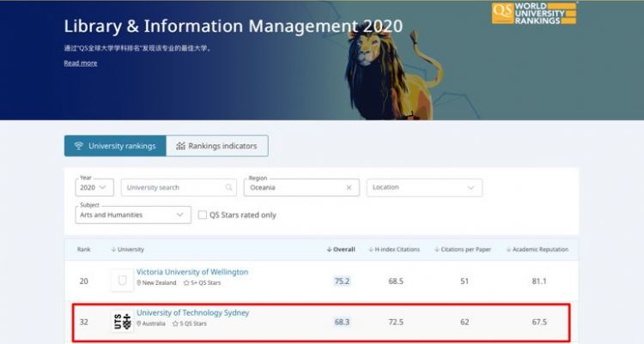644x344 pixels.
Task: Click the signal icon on University rankings
Action: (78, 146)
